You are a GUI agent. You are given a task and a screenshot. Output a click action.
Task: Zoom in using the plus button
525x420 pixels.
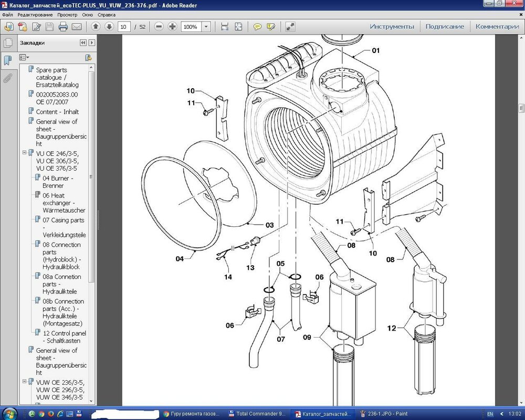[x=172, y=27]
